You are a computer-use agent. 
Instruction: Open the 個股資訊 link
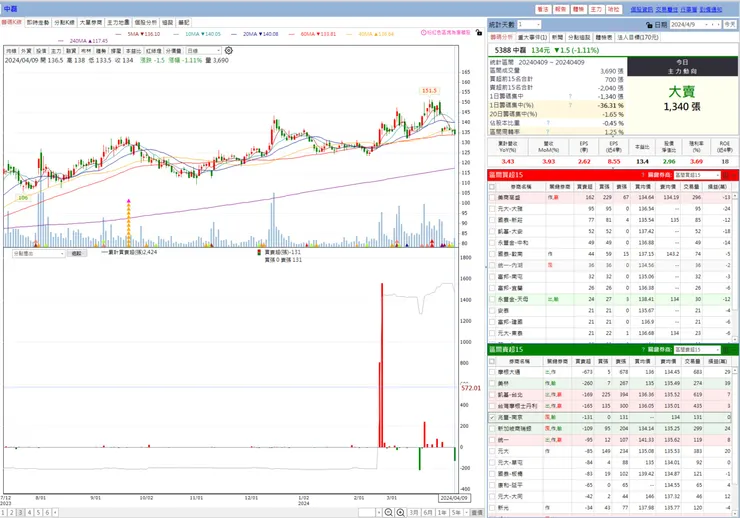click(x=642, y=9)
